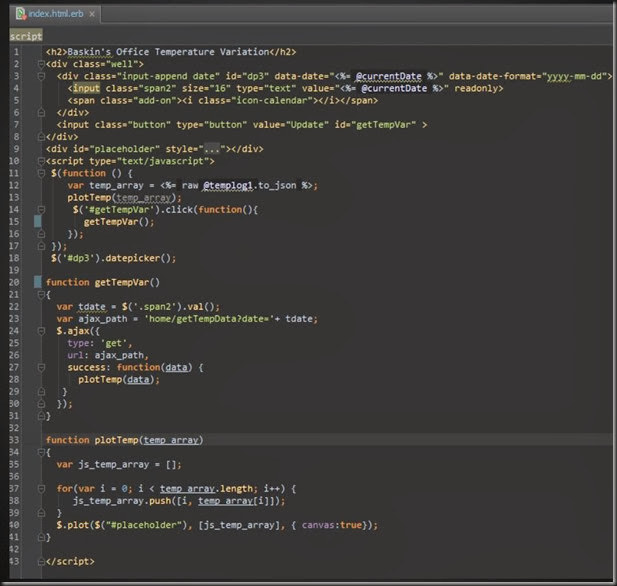The image size is (617, 586).
Task: Collapse the click handler fold marker on line 14
Action: [41, 209]
